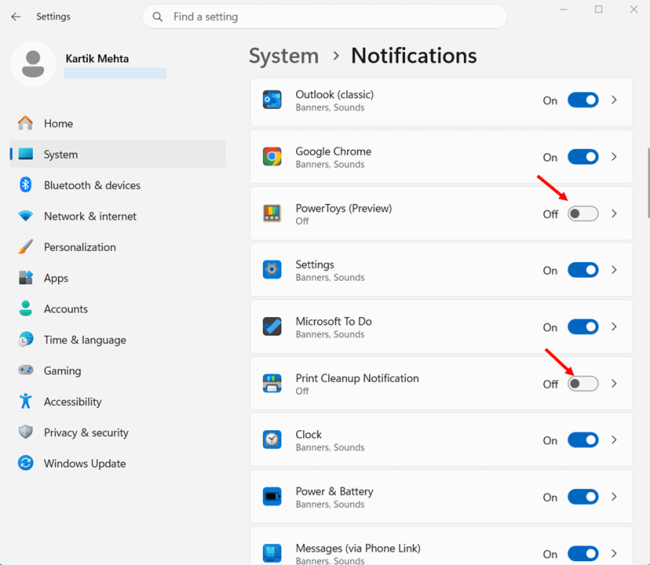Click the Microsoft To Do checkmark icon

[272, 327]
